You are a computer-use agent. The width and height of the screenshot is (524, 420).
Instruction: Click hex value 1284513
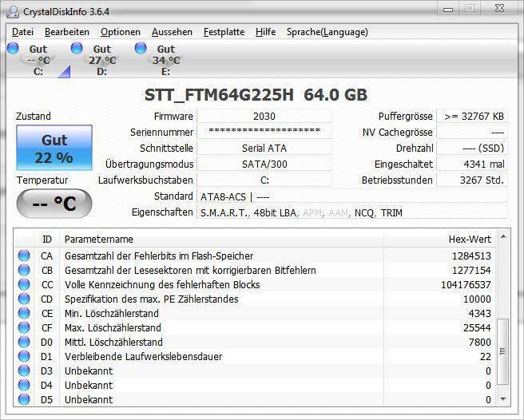pos(471,256)
